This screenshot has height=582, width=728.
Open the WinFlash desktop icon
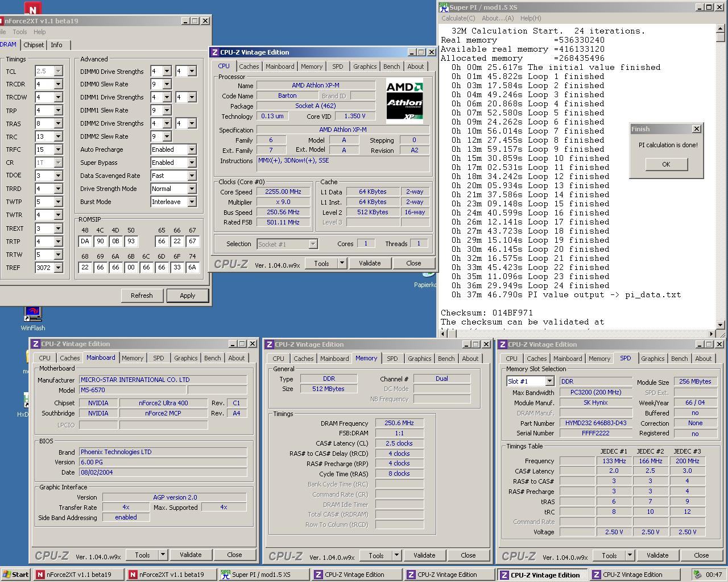33,318
